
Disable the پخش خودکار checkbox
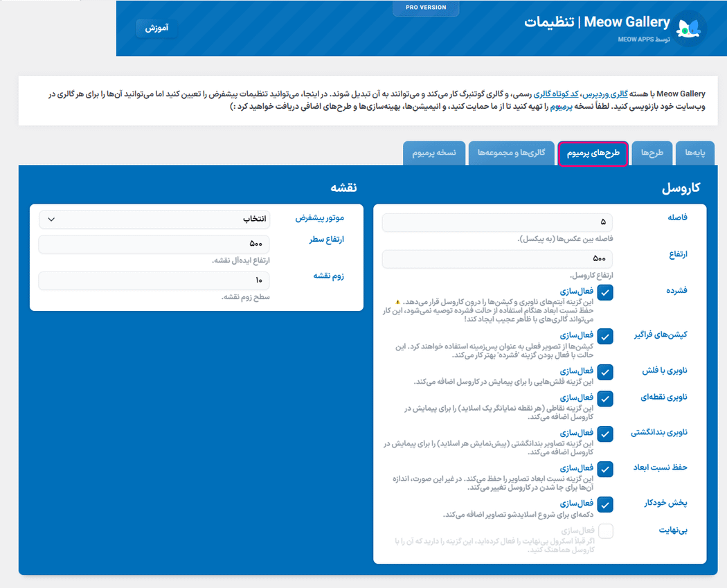(x=604, y=504)
